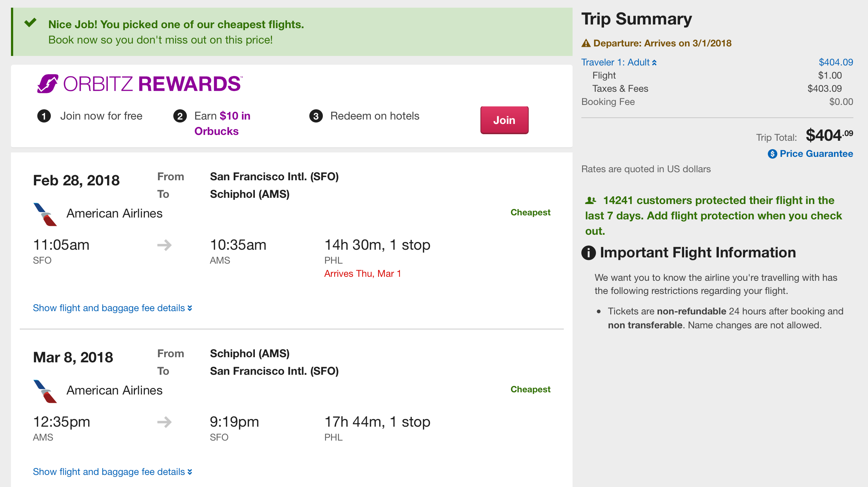Click the step 3 circle beside Redeem on hotels

[x=316, y=116]
